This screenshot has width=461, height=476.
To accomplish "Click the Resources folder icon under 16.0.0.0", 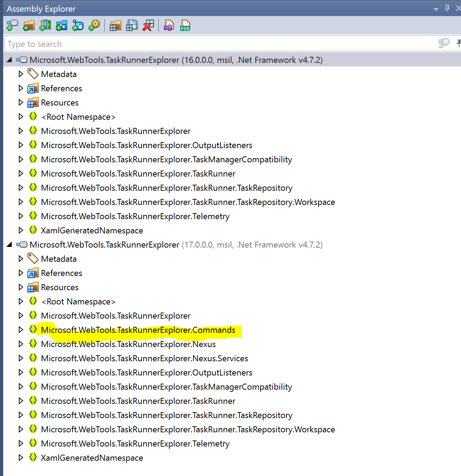I will coord(33,102).
